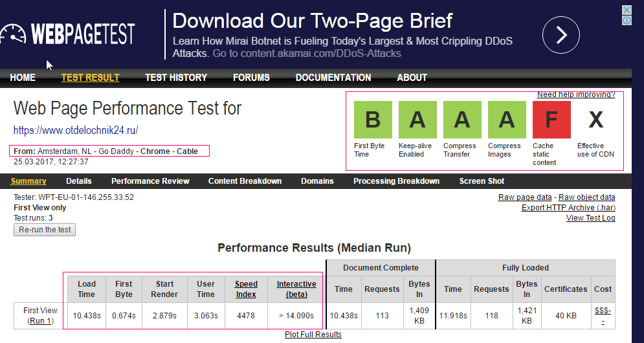This screenshot has width=644, height=343.
Task: Click the Compress Images A grade
Action: (x=507, y=120)
